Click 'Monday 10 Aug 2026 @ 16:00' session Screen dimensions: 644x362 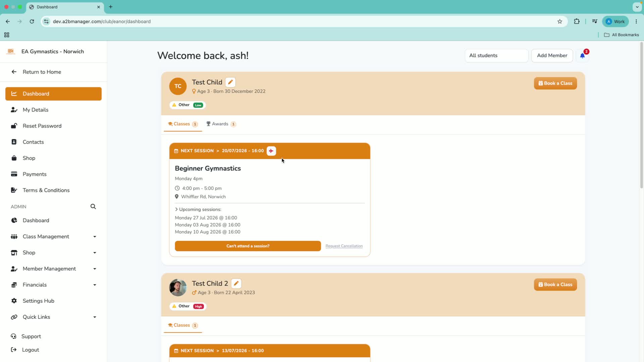[208, 232]
